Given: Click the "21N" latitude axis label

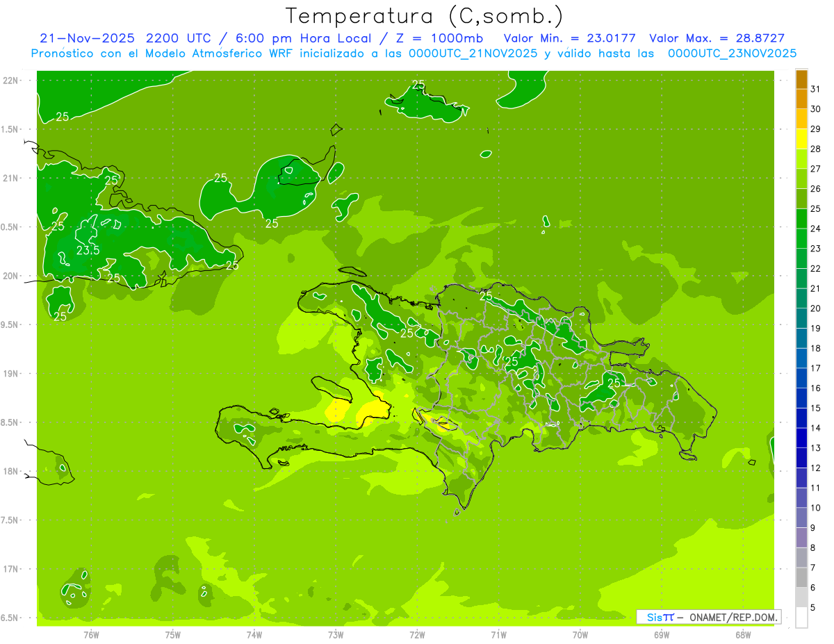Looking at the screenshot, I should tap(9, 179).
